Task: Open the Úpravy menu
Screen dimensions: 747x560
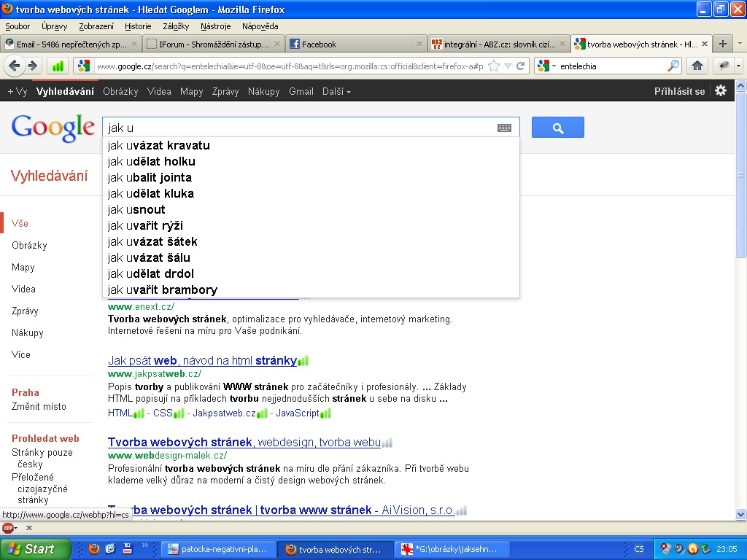Action: [54, 26]
